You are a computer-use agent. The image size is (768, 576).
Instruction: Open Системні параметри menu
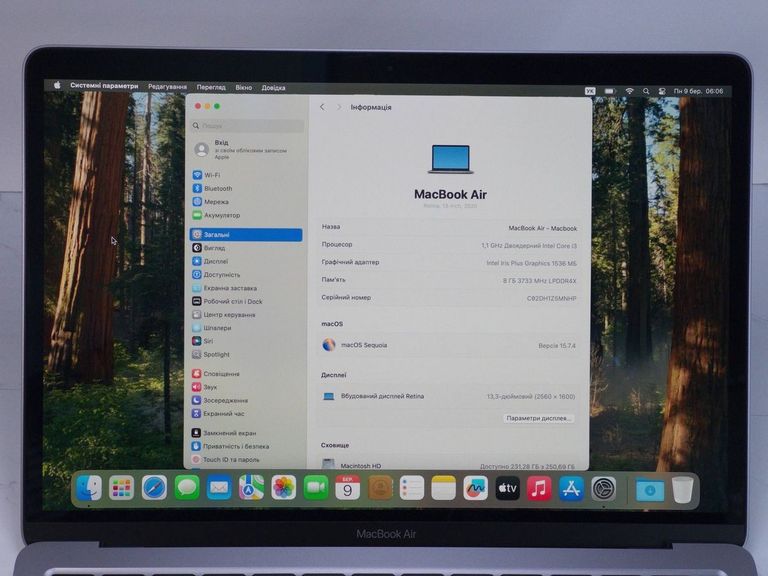point(104,86)
